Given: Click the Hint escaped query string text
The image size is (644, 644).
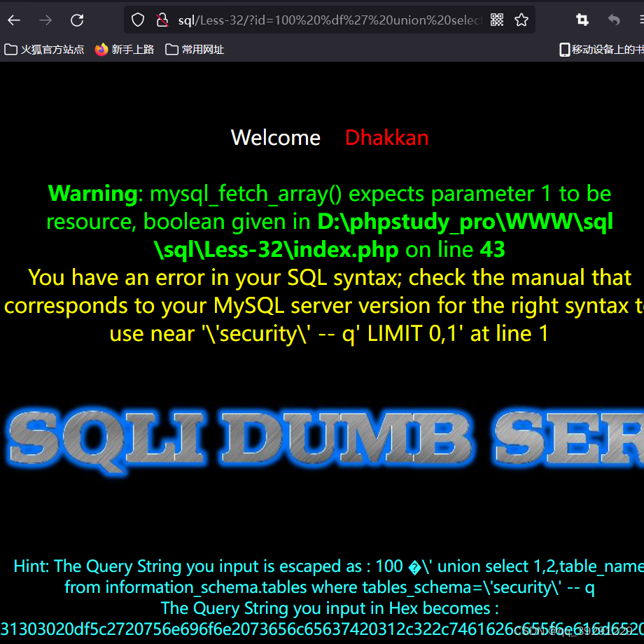Looking at the screenshot, I should click(x=329, y=577).
